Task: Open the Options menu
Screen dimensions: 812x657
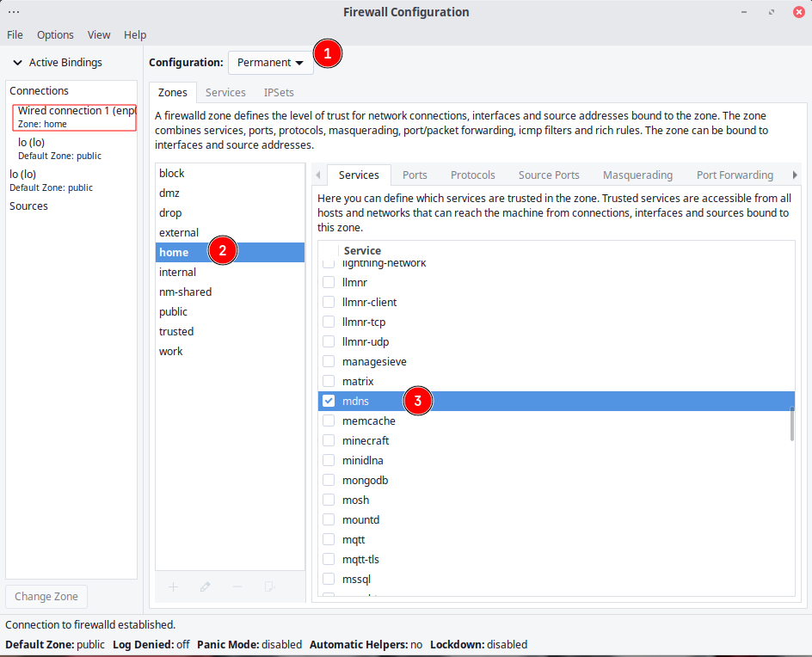Action: (x=55, y=35)
